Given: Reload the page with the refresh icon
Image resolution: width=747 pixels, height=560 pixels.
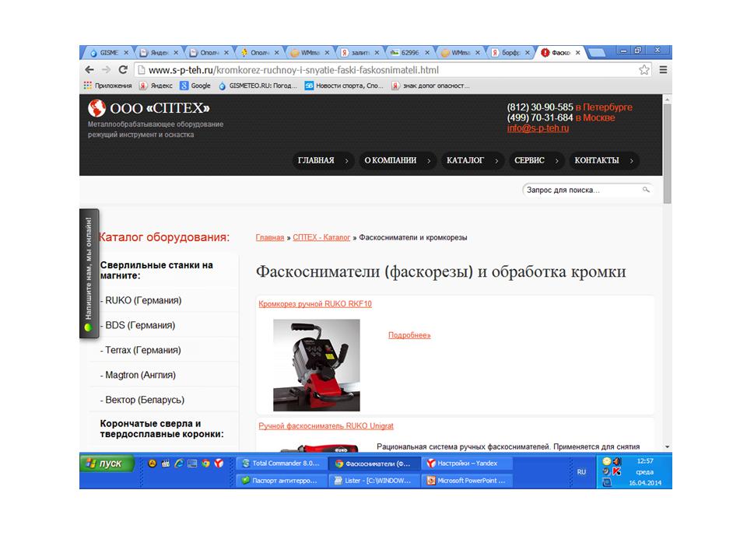Looking at the screenshot, I should click(123, 69).
